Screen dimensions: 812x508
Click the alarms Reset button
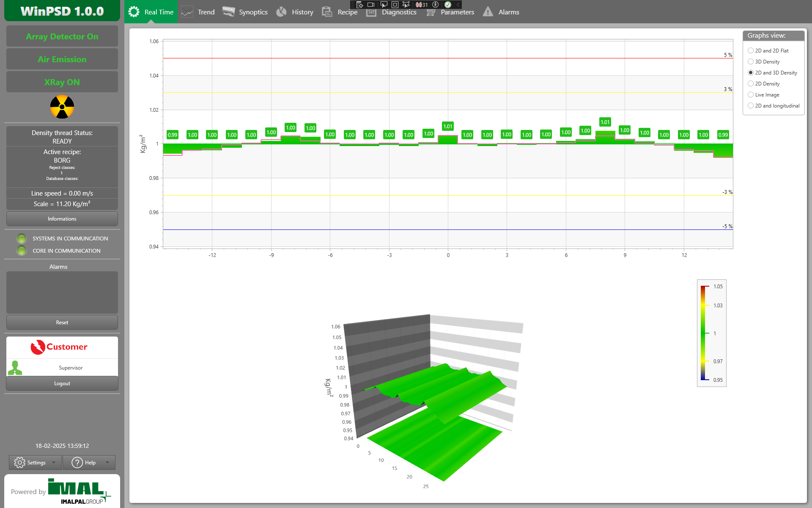pos(62,322)
